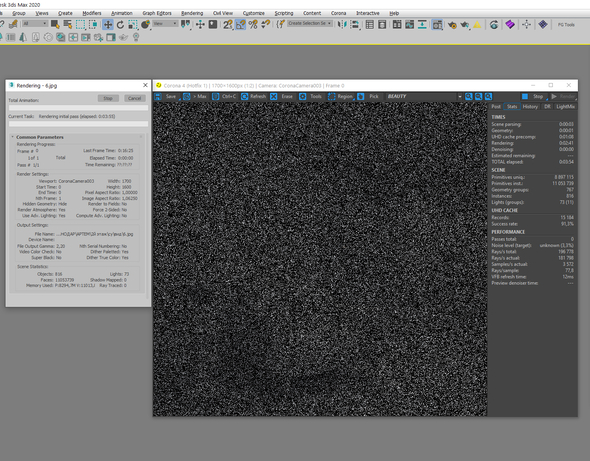Toggle the Angle Snap icon
This screenshot has width=590, height=461.
[x=240, y=25]
